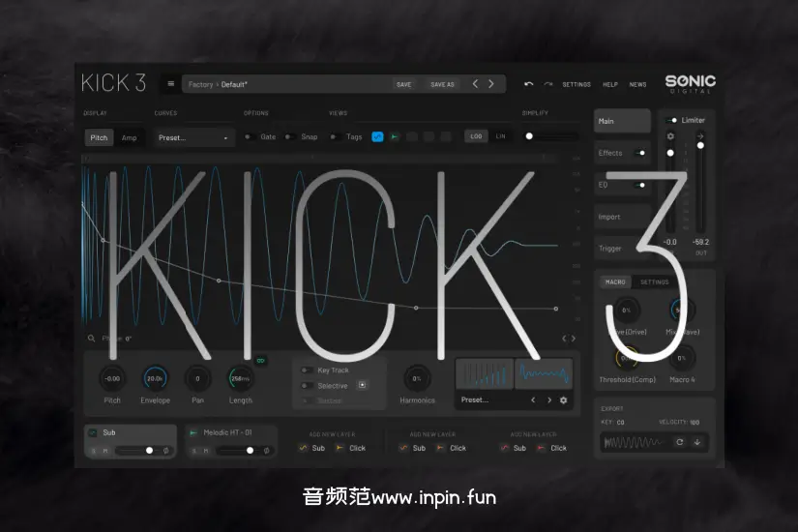Toggle the Limiter switch

[672, 120]
